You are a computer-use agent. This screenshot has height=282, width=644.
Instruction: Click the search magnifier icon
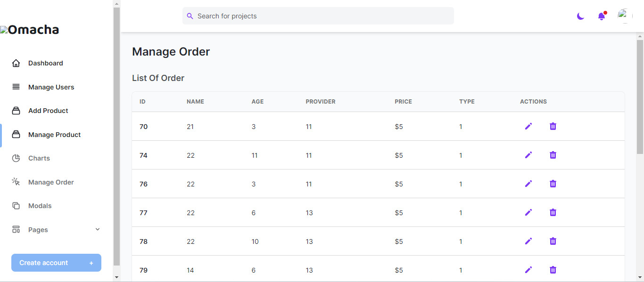[x=190, y=16]
